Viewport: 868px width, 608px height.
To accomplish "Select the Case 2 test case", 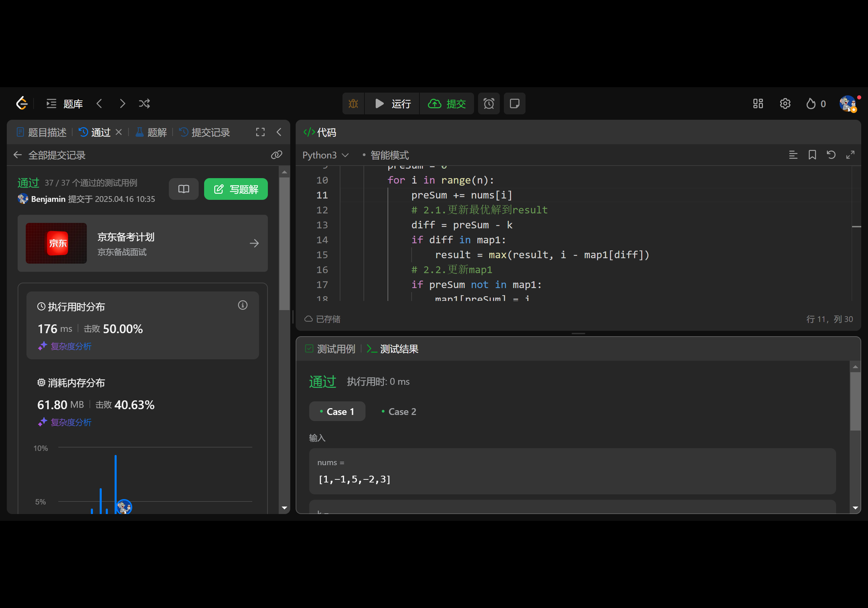I will point(398,411).
